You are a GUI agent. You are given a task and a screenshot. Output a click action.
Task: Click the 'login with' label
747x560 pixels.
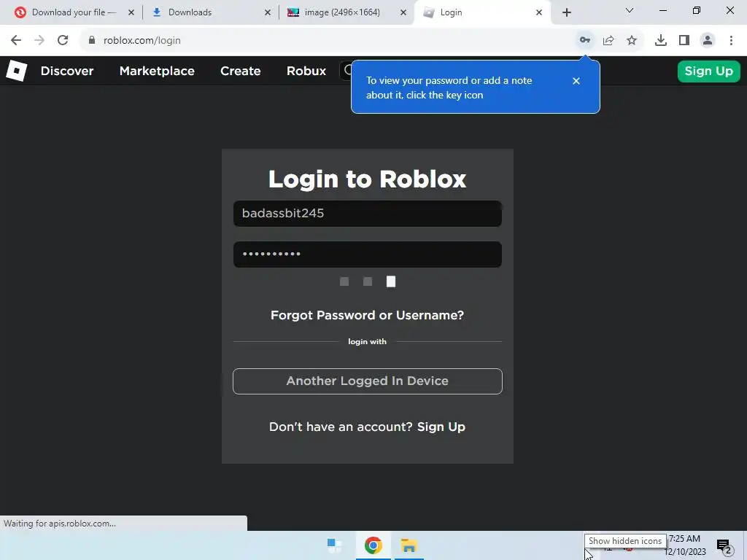368,341
